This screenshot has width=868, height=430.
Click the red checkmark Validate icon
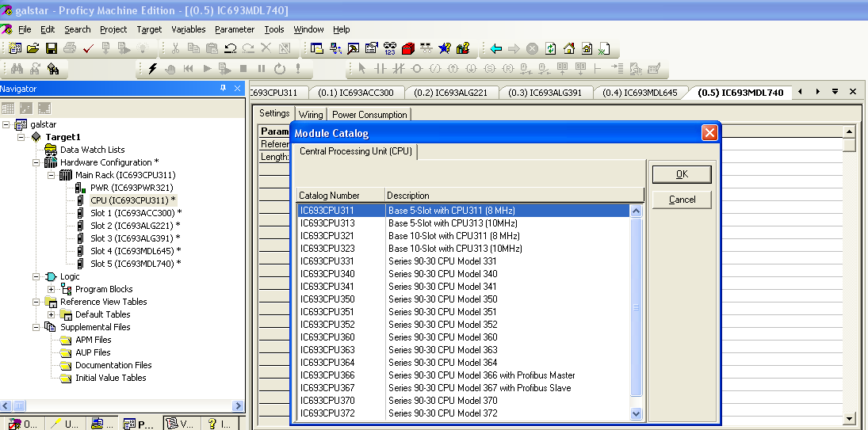coord(88,48)
